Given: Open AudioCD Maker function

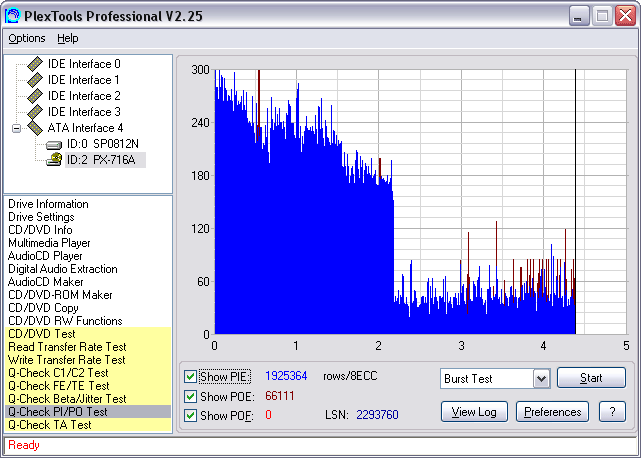Looking at the screenshot, I should coord(46,282).
